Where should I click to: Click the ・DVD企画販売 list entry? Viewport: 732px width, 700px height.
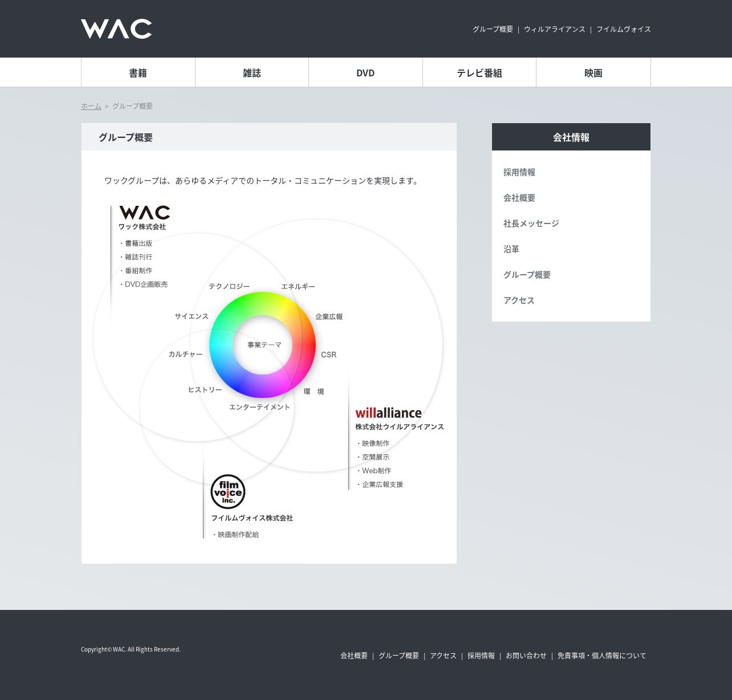pos(143,284)
